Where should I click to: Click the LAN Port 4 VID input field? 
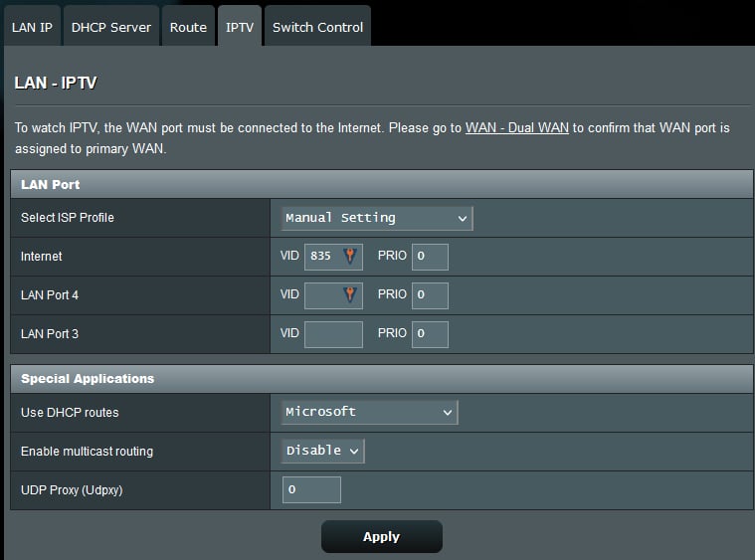pos(322,295)
